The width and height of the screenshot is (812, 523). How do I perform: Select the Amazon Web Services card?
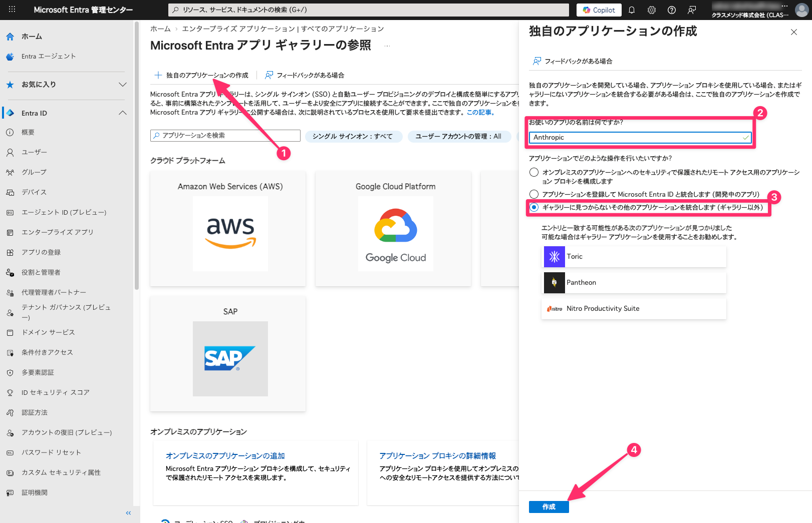[x=228, y=229]
